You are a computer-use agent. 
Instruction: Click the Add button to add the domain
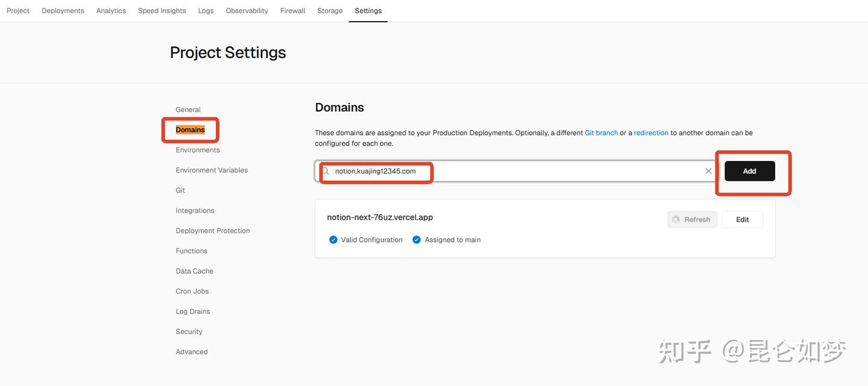(749, 171)
